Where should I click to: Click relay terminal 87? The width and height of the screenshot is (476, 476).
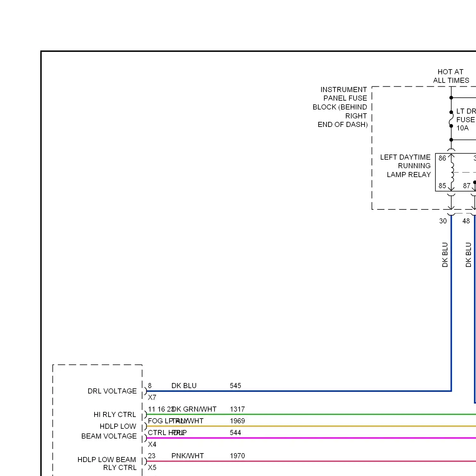[x=466, y=186]
